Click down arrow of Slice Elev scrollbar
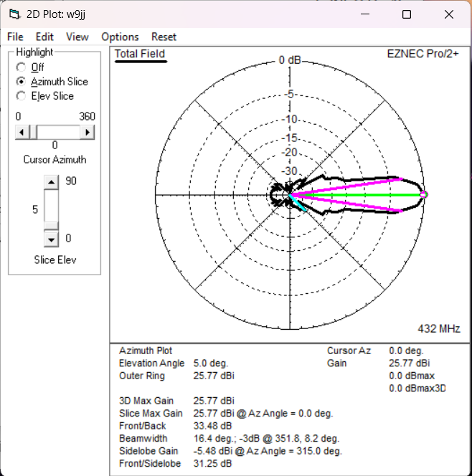The width and height of the screenshot is (472, 476). (x=51, y=238)
